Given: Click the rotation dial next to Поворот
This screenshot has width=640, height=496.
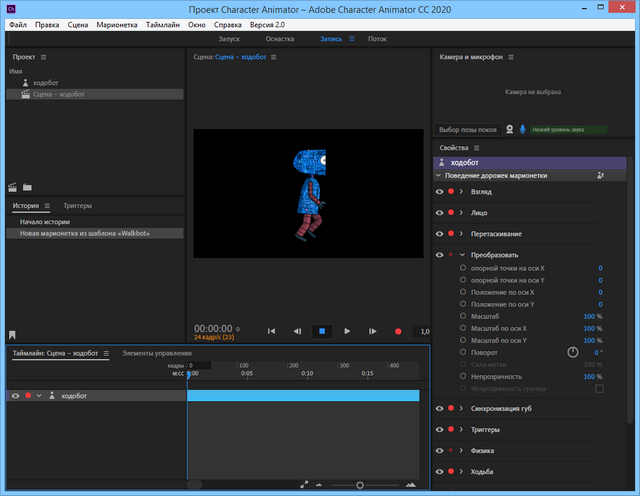Looking at the screenshot, I should point(573,352).
